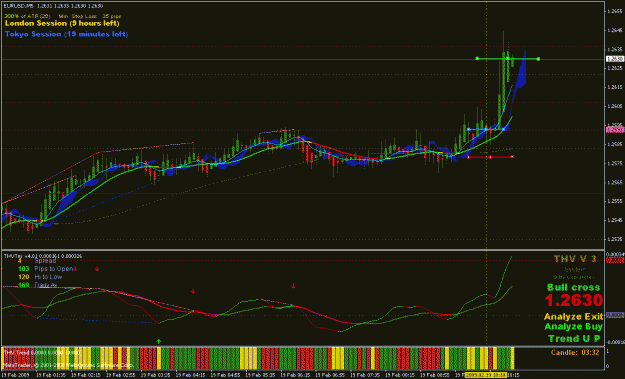Click the '19 Feb 2009' time axis label
The height and width of the screenshot is (379, 625).
(14, 375)
